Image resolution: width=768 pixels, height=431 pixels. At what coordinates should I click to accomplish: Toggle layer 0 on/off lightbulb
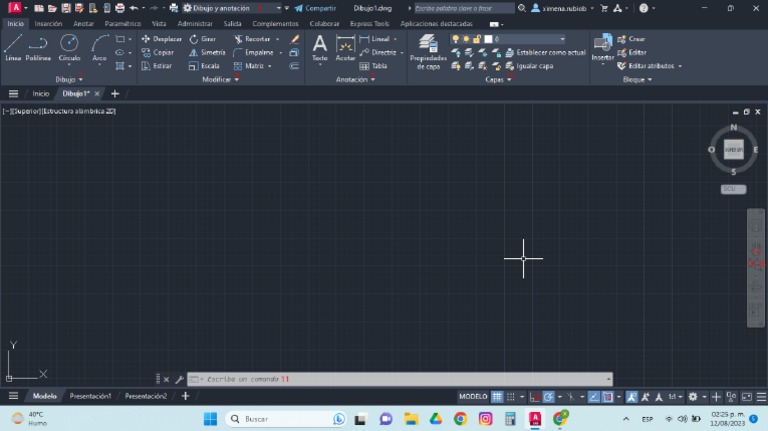pos(456,39)
